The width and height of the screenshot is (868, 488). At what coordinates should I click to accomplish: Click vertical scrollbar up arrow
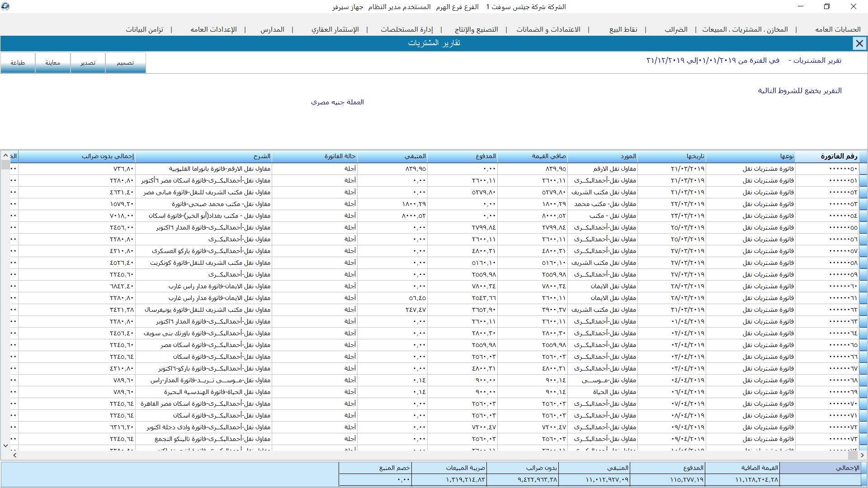5,155
